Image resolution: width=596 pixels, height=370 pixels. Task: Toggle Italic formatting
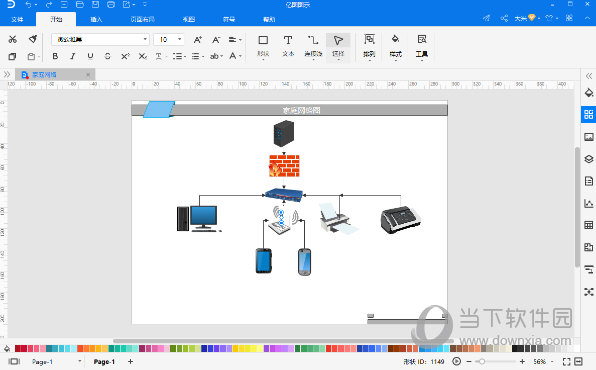point(72,56)
